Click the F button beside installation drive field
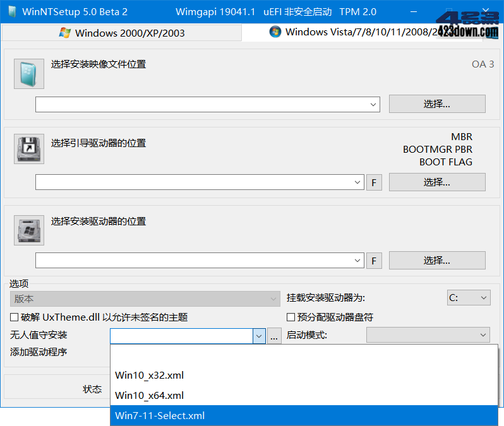Viewport: 504px width, 426px height. pyautogui.click(x=374, y=261)
